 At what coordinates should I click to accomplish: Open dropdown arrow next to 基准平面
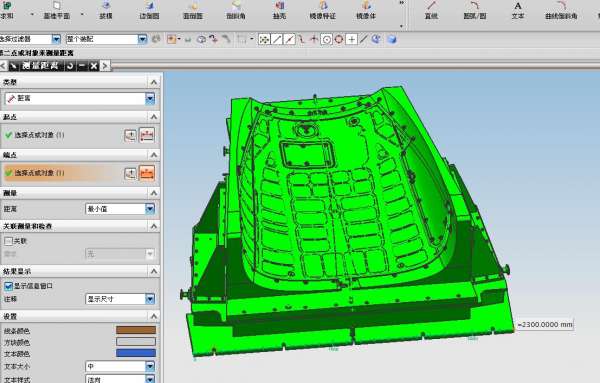coord(82,15)
